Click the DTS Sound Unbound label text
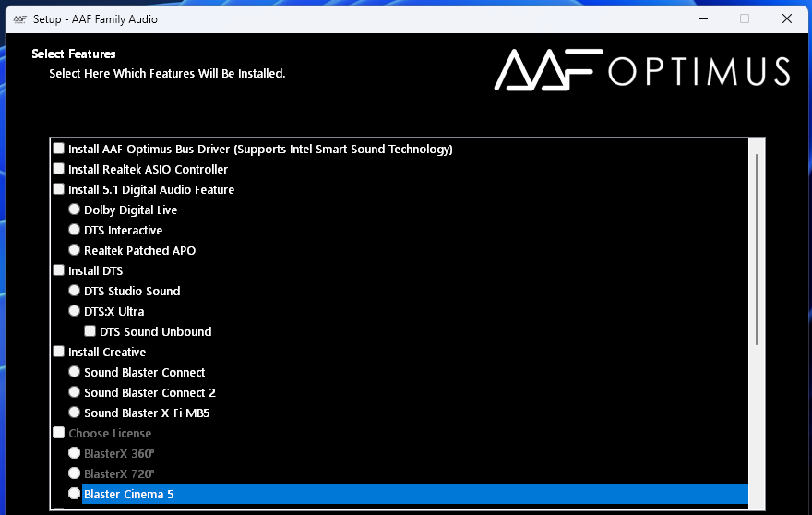This screenshot has width=812, height=515. click(156, 331)
